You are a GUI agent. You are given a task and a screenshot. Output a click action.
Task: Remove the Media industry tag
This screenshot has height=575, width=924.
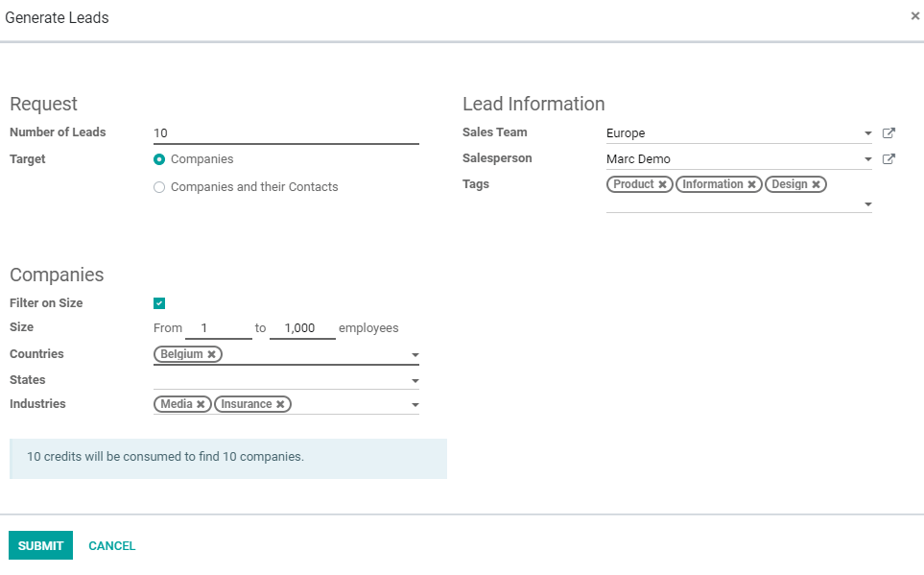[x=201, y=404]
